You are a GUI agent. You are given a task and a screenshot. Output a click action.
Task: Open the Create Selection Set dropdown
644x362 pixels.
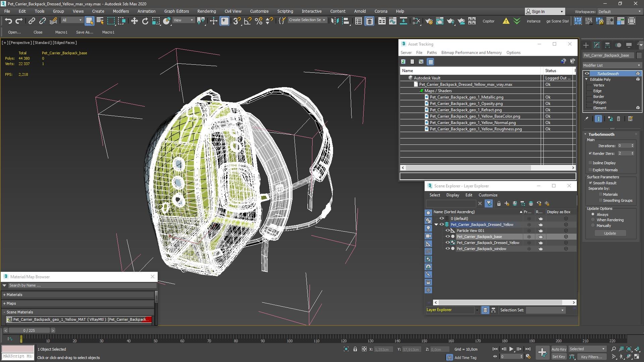pos(307,20)
